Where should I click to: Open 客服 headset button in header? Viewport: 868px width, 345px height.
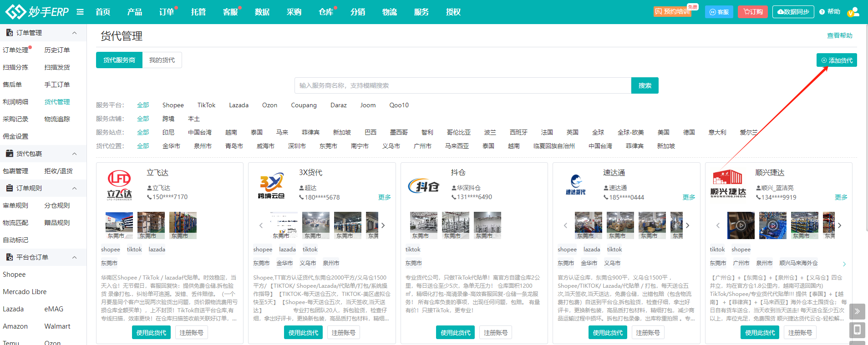tap(719, 12)
